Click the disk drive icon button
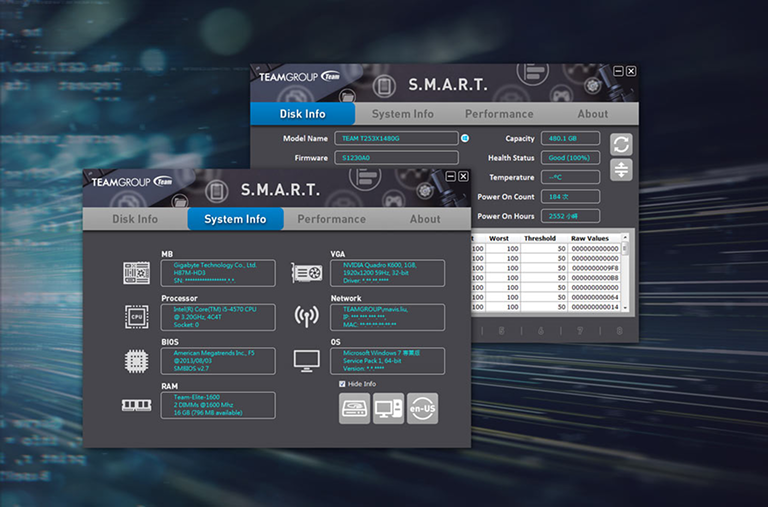Screen dimensions: 768x507 (355, 408)
